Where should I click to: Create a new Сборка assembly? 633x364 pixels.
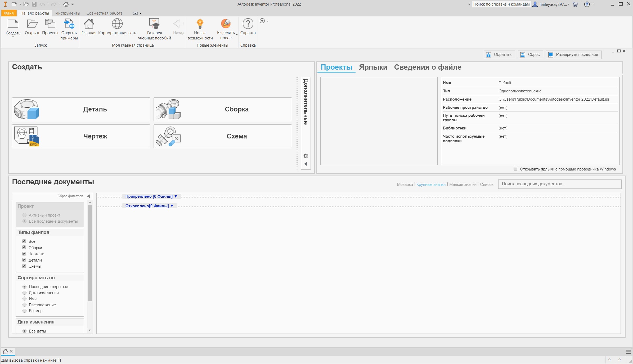tap(223, 109)
